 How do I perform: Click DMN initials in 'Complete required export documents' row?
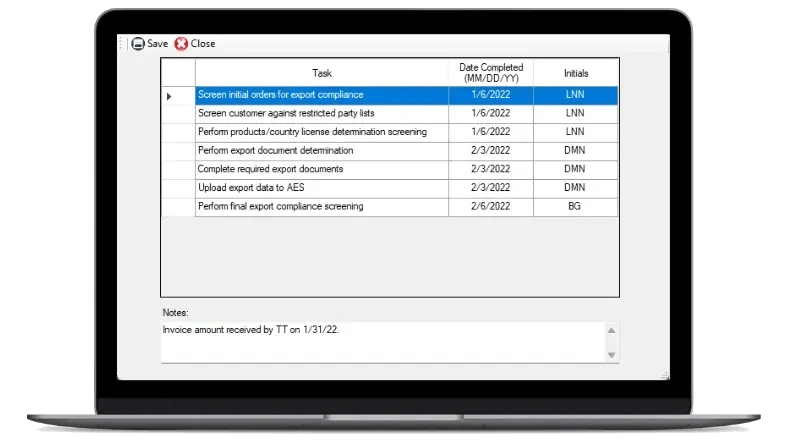576,170
